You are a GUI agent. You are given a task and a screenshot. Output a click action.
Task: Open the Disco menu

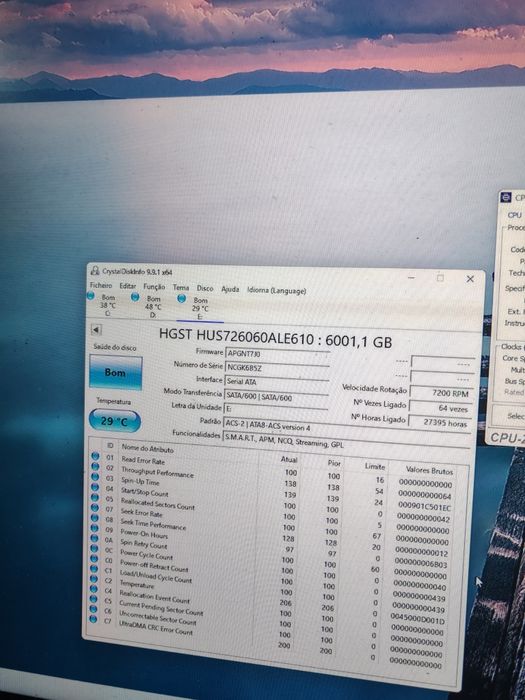pos(205,288)
